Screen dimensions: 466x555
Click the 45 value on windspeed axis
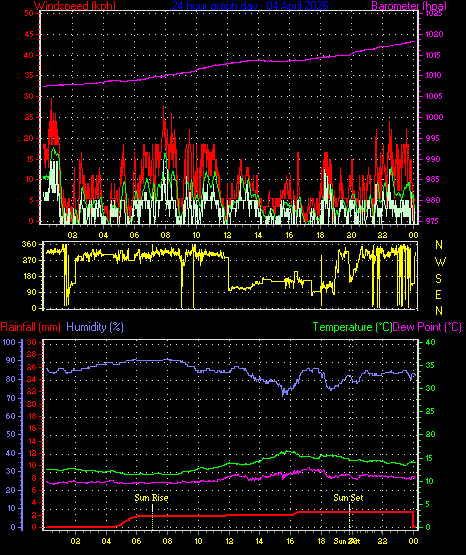pos(29,34)
